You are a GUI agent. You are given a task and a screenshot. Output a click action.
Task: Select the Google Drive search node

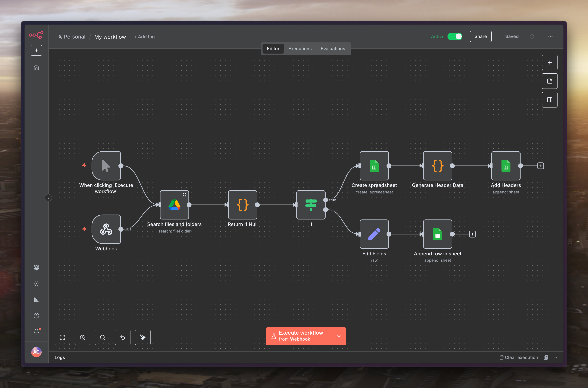[174, 205]
